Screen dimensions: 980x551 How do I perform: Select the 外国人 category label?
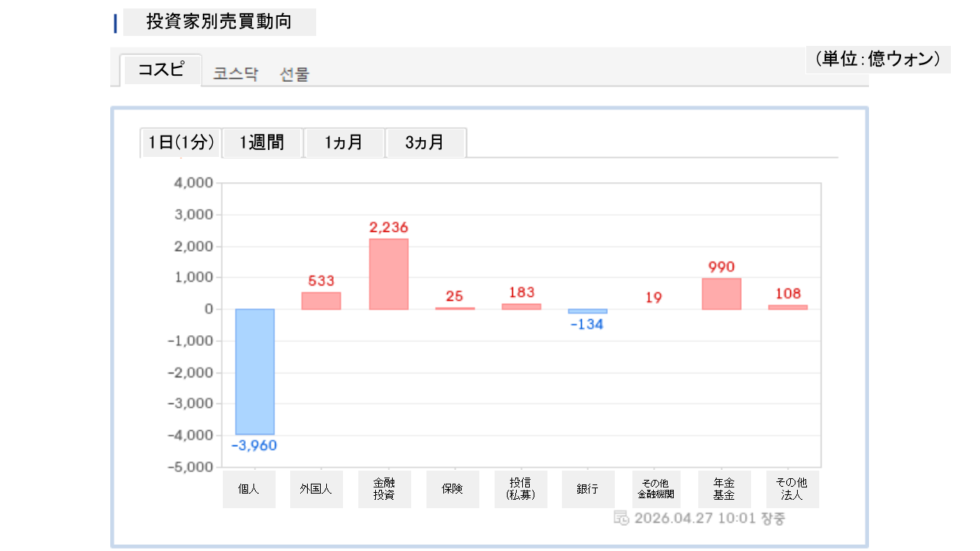coord(316,489)
